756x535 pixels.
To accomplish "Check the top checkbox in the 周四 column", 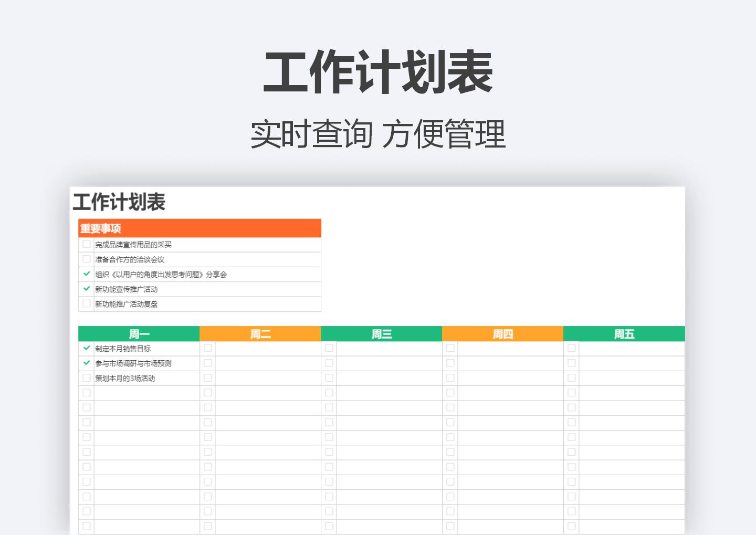I will coord(450,348).
